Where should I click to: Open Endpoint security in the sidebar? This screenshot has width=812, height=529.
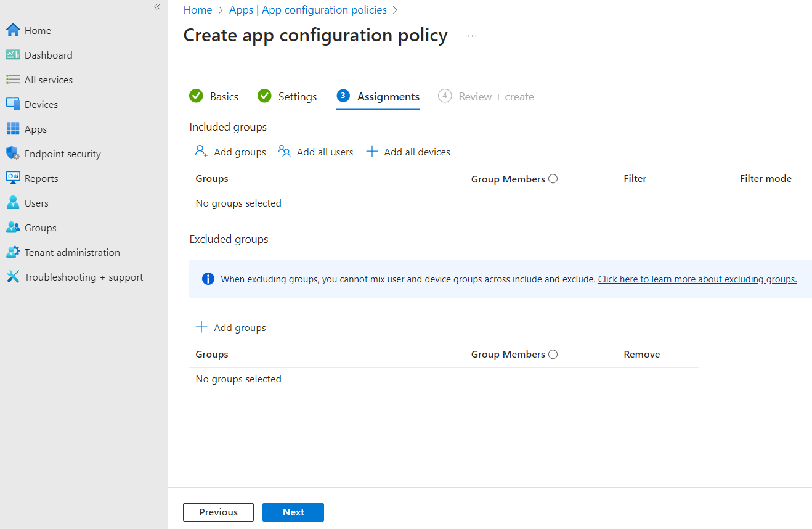tap(63, 154)
